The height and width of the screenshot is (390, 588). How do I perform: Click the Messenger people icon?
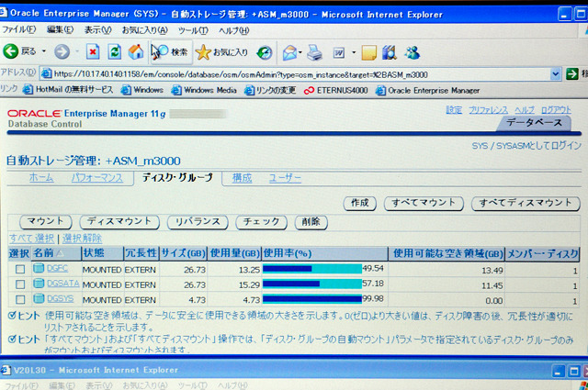[413, 53]
